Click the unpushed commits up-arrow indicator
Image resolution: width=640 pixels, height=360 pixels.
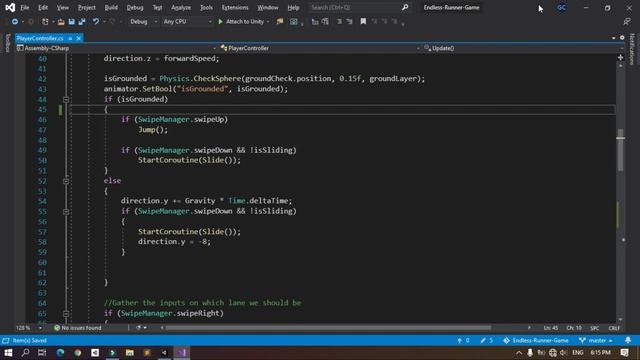click(x=463, y=340)
